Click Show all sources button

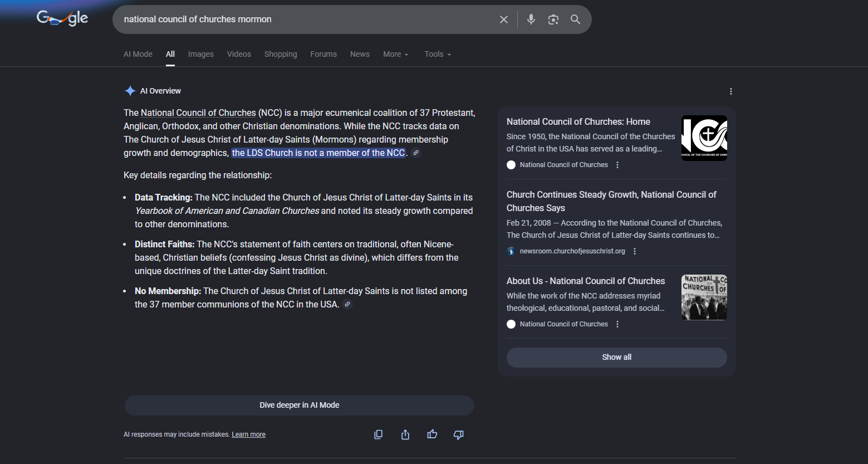pyautogui.click(x=617, y=357)
